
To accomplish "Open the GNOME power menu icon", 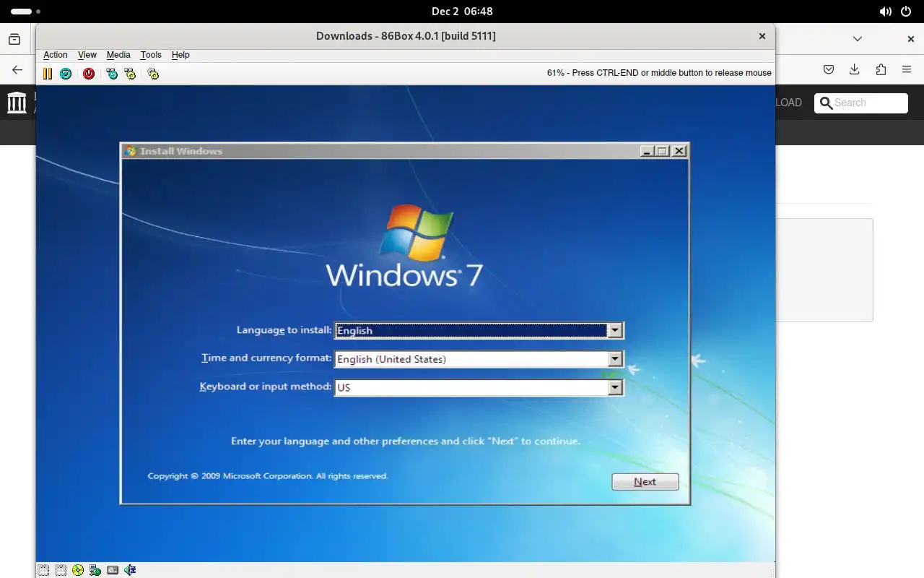I will coord(906,12).
